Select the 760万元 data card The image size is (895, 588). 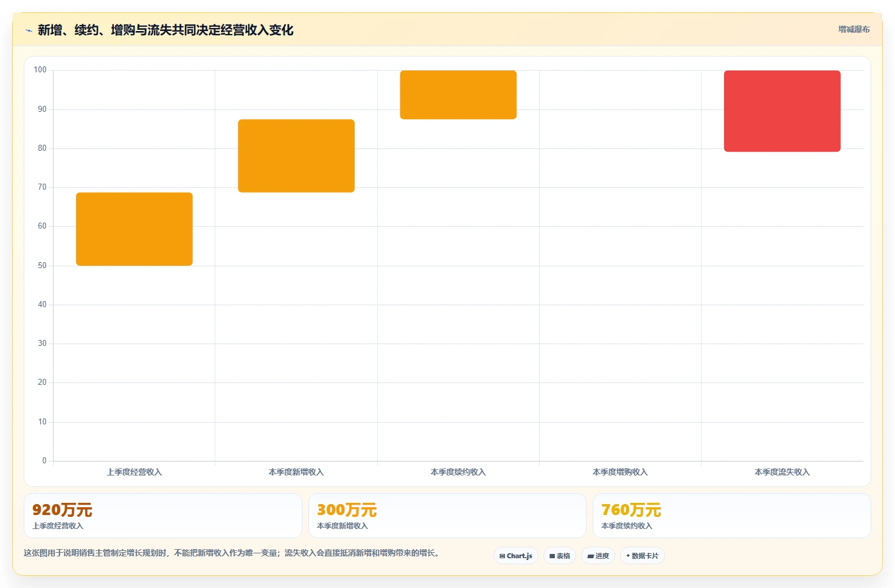click(x=732, y=516)
